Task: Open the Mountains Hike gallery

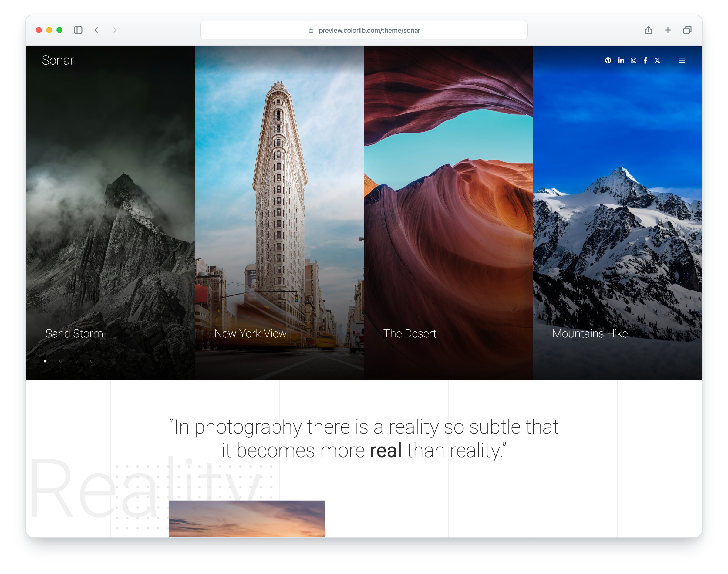Action: [590, 333]
